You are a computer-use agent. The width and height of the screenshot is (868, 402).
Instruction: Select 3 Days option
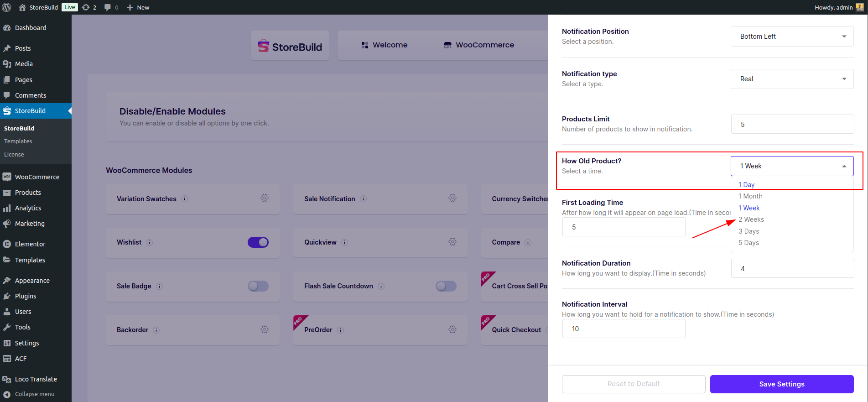coord(748,231)
